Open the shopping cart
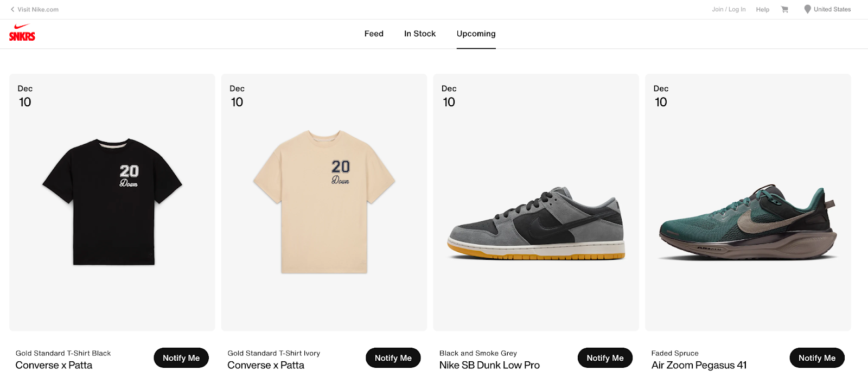868x390 pixels. (784, 9)
